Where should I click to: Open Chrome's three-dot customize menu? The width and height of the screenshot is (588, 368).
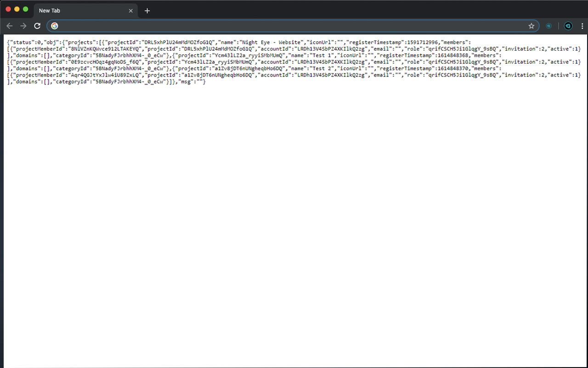(582, 26)
